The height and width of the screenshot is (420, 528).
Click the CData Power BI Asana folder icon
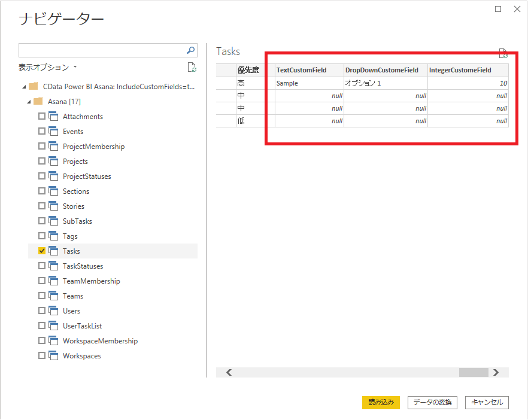click(34, 87)
